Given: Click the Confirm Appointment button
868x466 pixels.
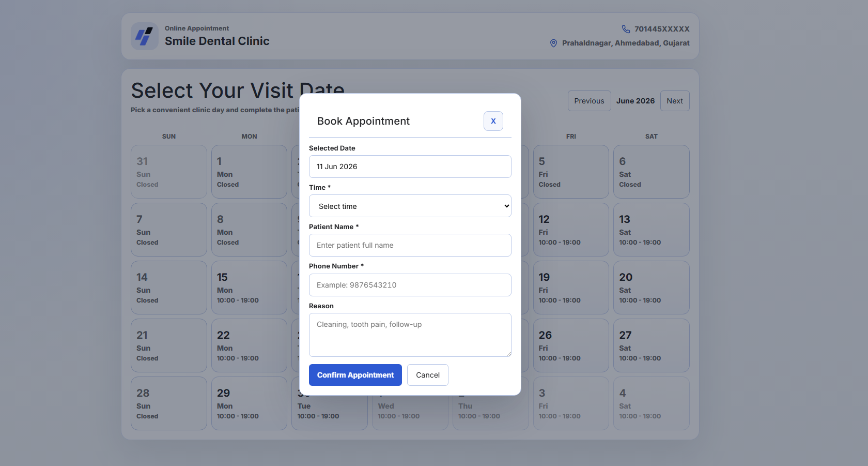Looking at the screenshot, I should click(355, 375).
